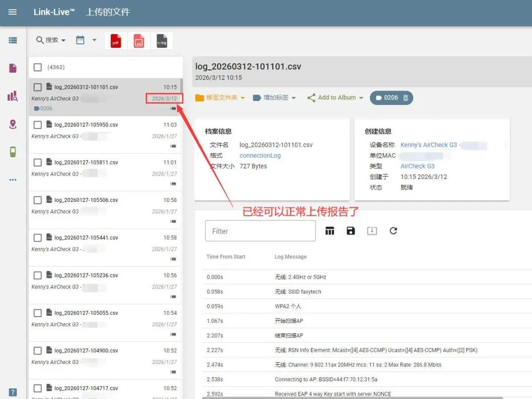The image size is (532, 399).
Task: Click the save icon beside Filter
Action: 351,231
